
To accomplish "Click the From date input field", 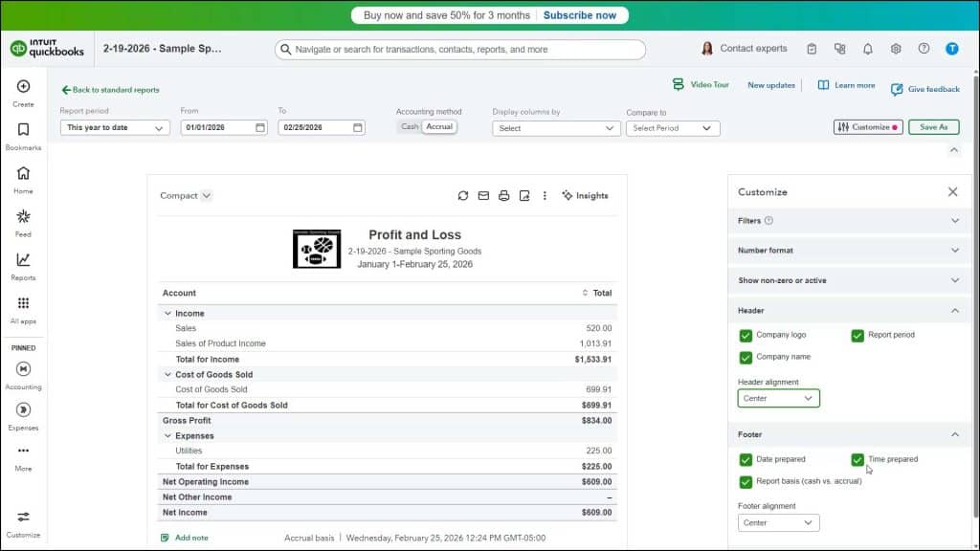I will point(218,126).
